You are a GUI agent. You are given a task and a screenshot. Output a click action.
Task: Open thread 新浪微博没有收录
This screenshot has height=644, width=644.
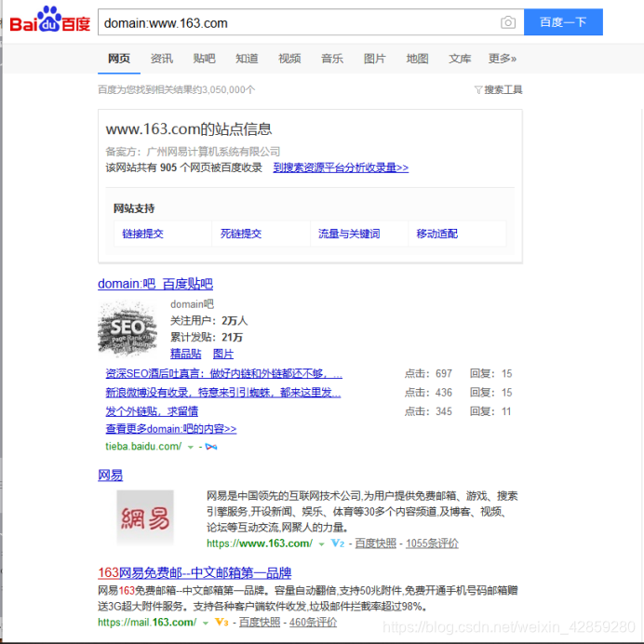[x=223, y=392]
